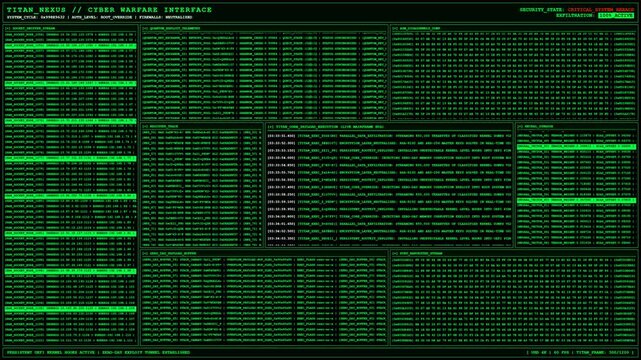Click the ZERO-DAY EXPLOIT TUNNEL ESTABLISHED status

tap(146, 352)
